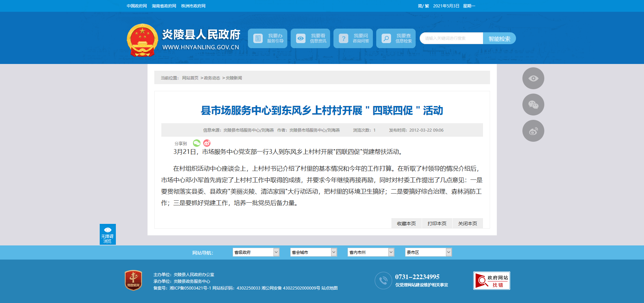
Task: Click the 打印本页 button
Action: [437, 224]
